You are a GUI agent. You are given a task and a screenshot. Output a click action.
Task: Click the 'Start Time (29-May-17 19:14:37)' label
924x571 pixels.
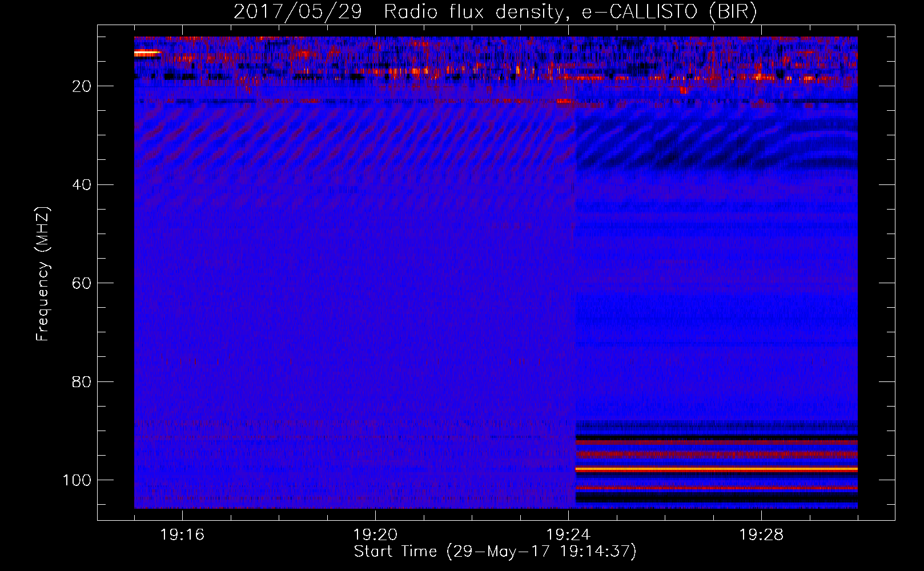point(495,552)
